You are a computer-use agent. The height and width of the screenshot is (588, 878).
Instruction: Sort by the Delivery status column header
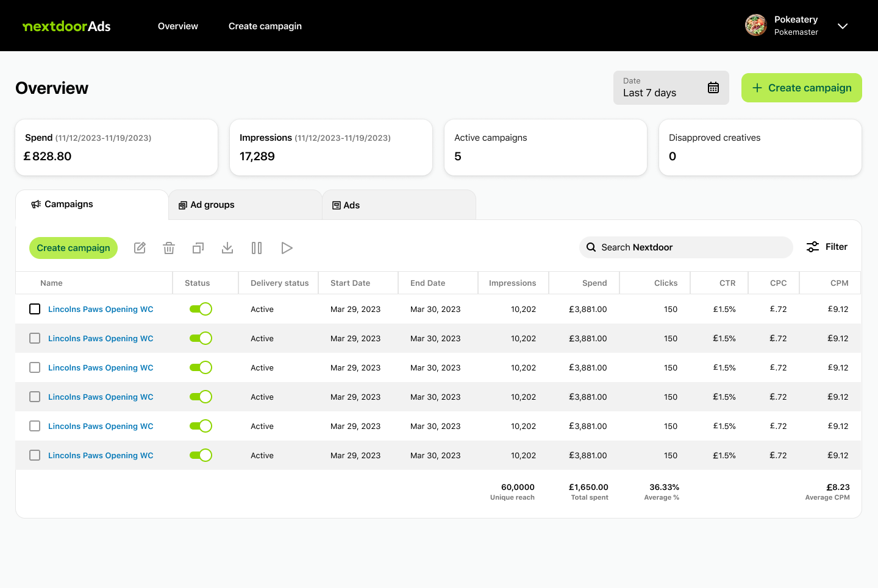click(279, 283)
